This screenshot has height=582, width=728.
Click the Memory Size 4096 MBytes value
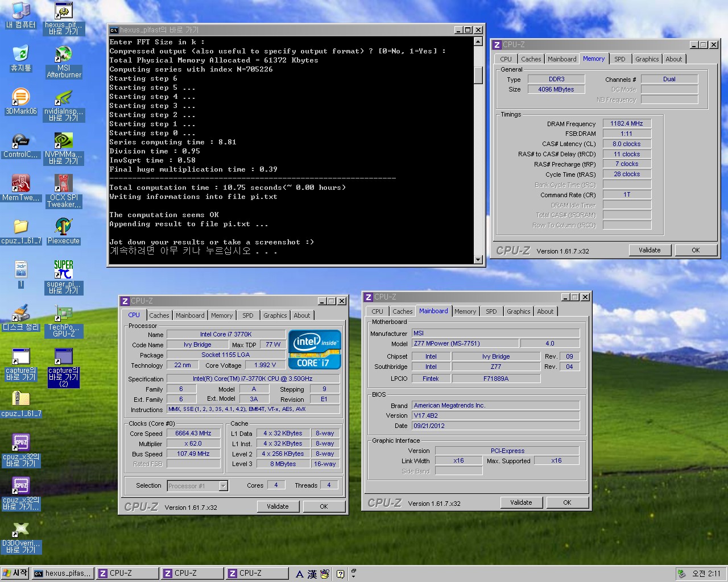(x=556, y=89)
